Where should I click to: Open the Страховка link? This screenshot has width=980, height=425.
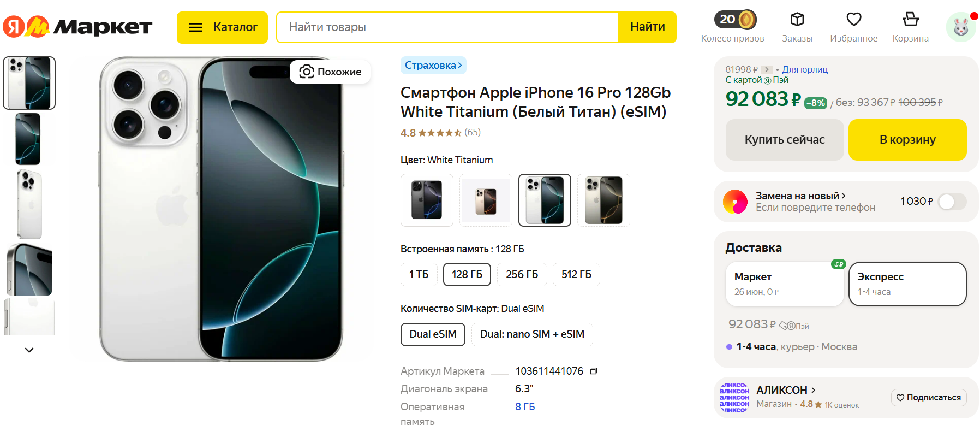pos(433,65)
